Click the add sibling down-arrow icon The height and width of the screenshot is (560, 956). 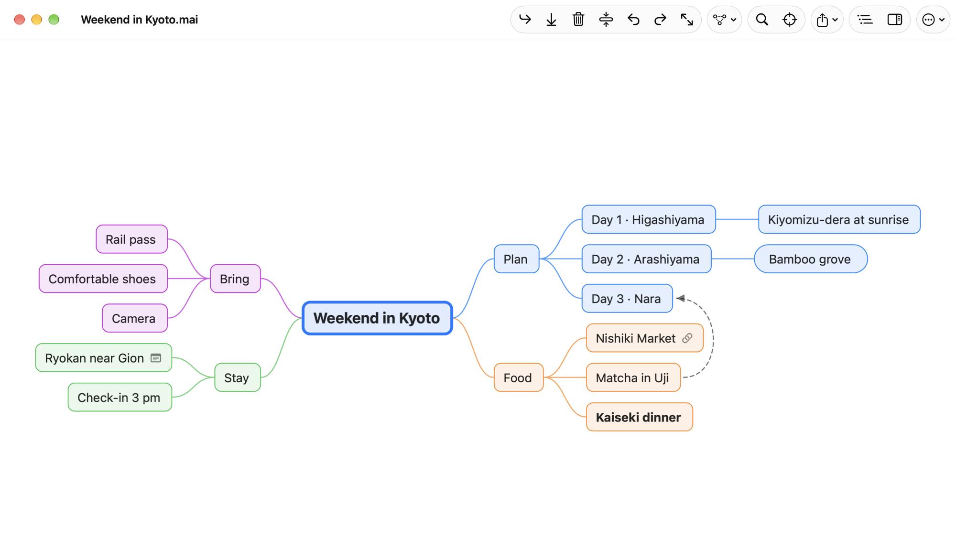(x=551, y=20)
